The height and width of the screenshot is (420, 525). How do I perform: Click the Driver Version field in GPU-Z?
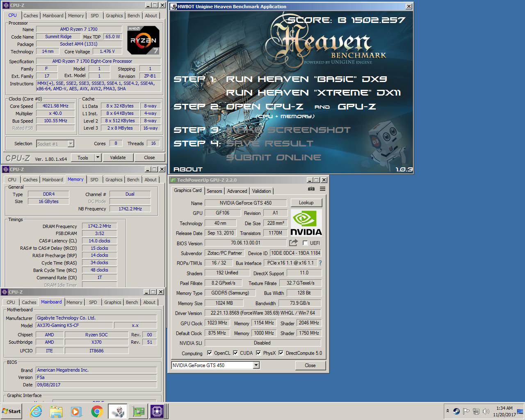(x=262, y=313)
